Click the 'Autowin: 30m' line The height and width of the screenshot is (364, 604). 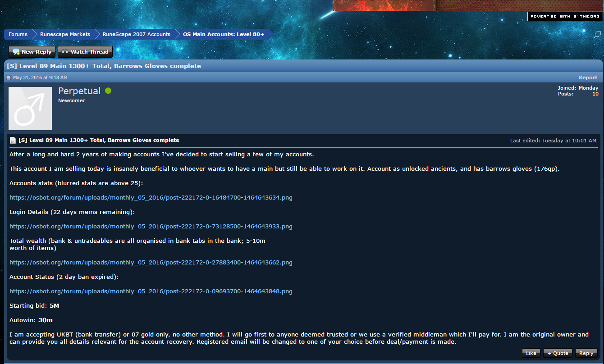(31, 320)
